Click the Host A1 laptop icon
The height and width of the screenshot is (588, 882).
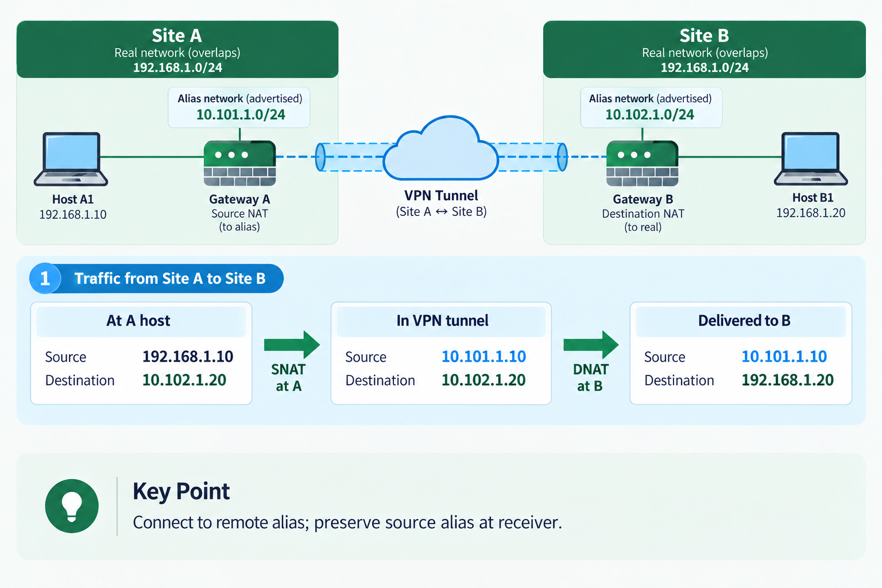coord(71,159)
